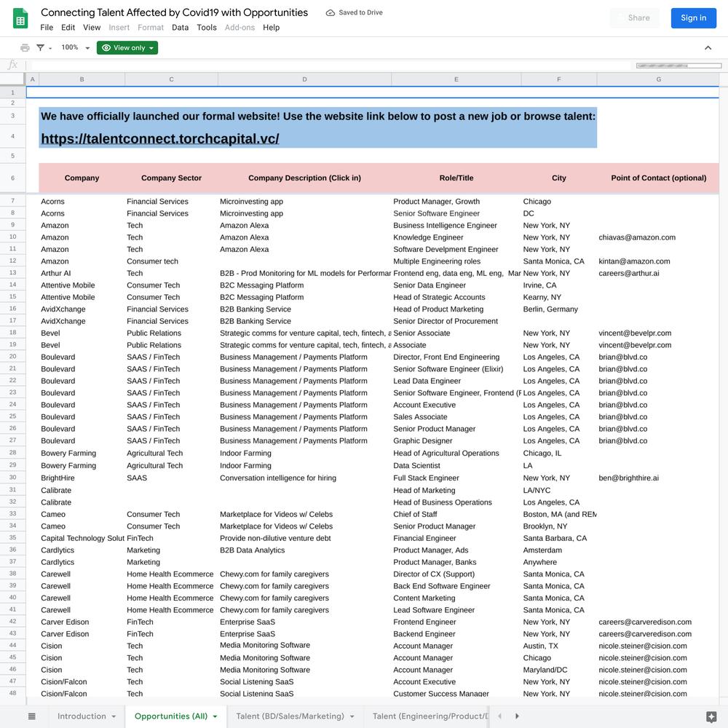Image resolution: width=728 pixels, height=728 pixels.
Task: Select column B header
Action: point(82,79)
